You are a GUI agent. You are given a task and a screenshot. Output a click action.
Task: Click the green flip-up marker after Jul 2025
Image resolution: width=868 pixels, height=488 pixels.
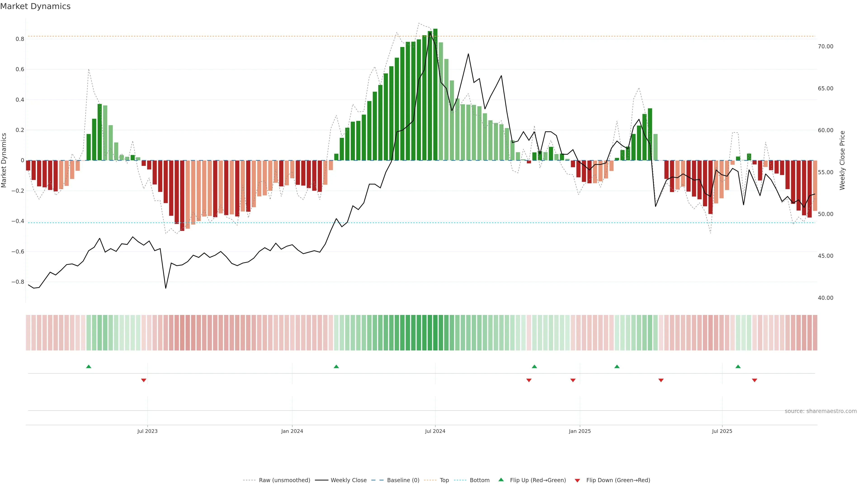[738, 366]
